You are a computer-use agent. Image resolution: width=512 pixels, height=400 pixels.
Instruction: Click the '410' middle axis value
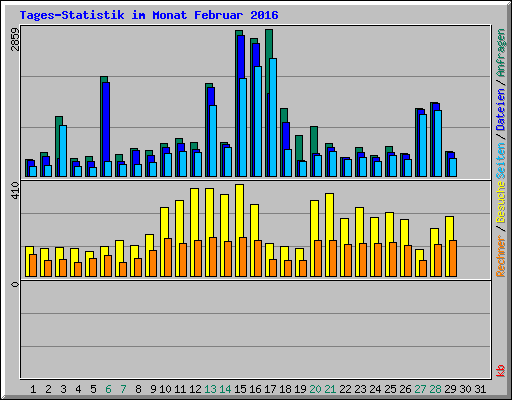(15, 190)
